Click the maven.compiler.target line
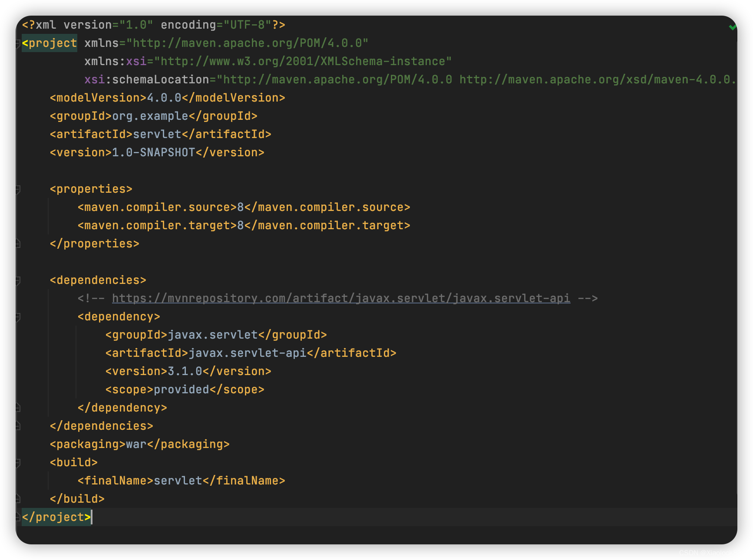This screenshot has width=753, height=560. click(x=244, y=225)
